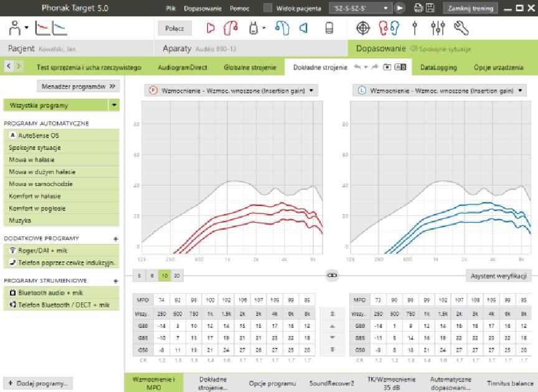Open the undo history dropdown arrow
Viewport: 538px width, 392px height.
pos(366,67)
